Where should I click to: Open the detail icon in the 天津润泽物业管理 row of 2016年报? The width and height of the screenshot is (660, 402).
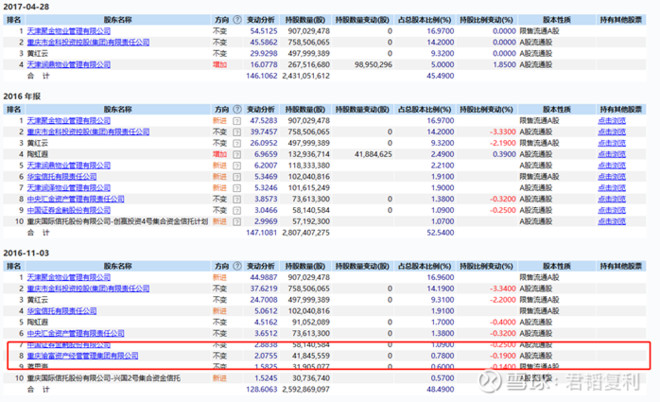coord(237,188)
